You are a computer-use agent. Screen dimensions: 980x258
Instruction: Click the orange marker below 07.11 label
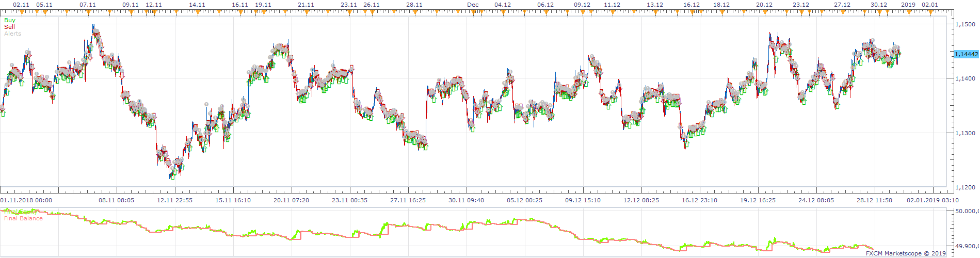[x=88, y=12]
